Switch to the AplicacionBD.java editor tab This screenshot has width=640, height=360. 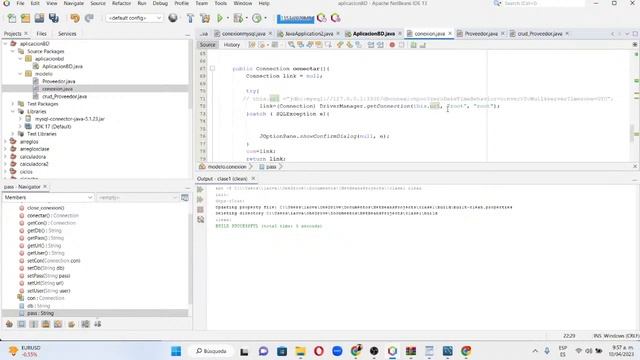pos(373,34)
